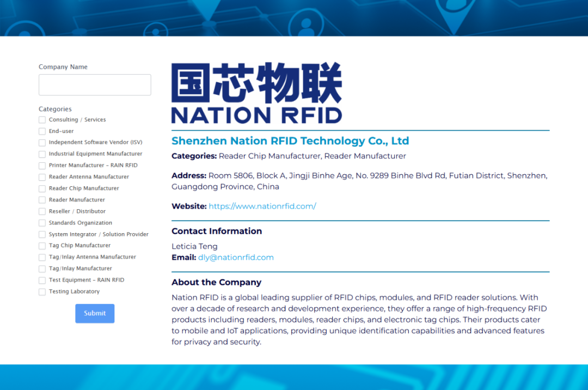Enable Reader Manufacturer category filter
The width and height of the screenshot is (588, 390).
(42, 200)
